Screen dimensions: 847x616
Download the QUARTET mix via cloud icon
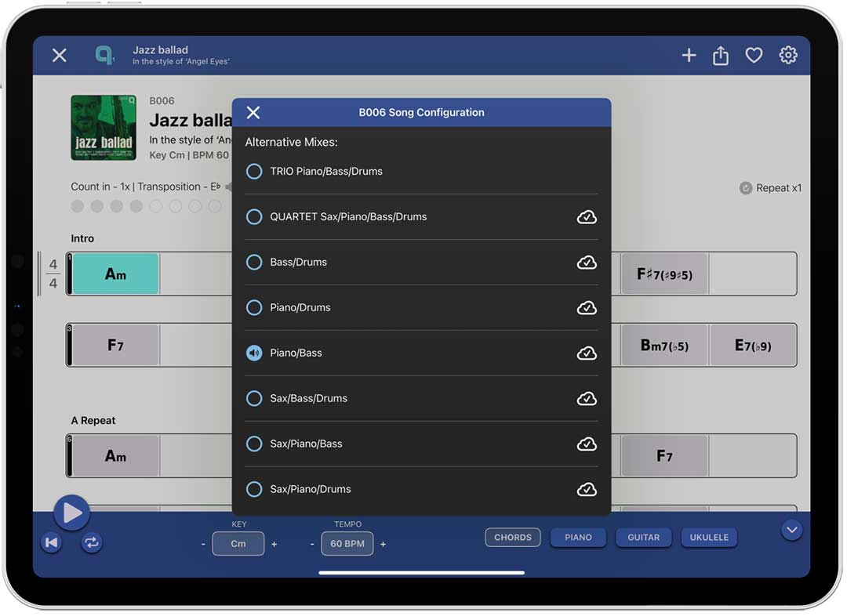(x=587, y=217)
